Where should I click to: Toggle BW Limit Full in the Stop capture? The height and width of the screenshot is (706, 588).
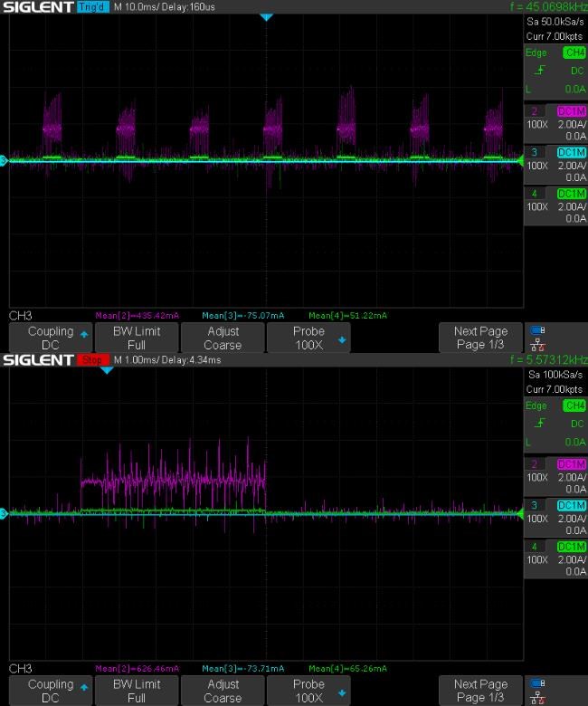[x=137, y=691]
